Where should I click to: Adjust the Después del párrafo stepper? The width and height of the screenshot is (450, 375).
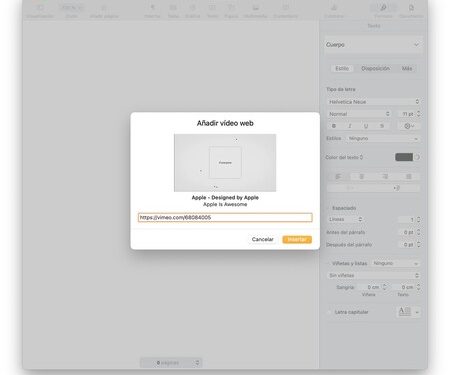point(418,244)
